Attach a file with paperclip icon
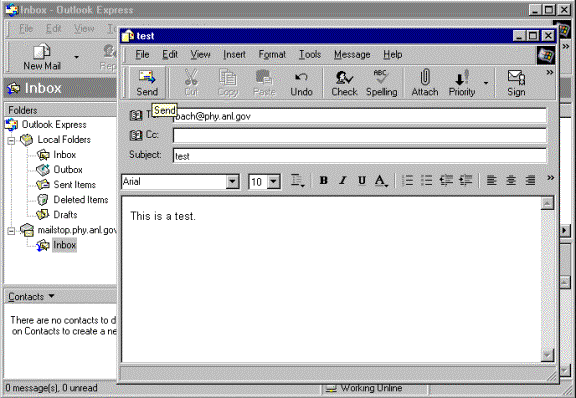576x398 pixels. tap(425, 83)
